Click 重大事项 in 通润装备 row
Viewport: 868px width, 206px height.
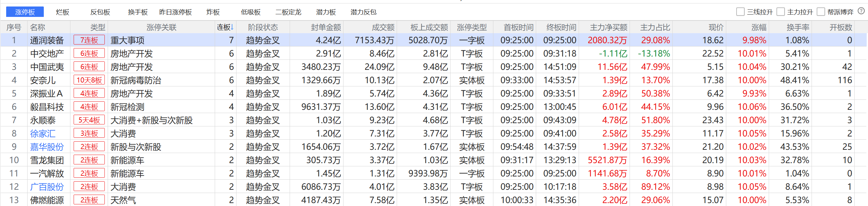pyautogui.click(x=127, y=41)
